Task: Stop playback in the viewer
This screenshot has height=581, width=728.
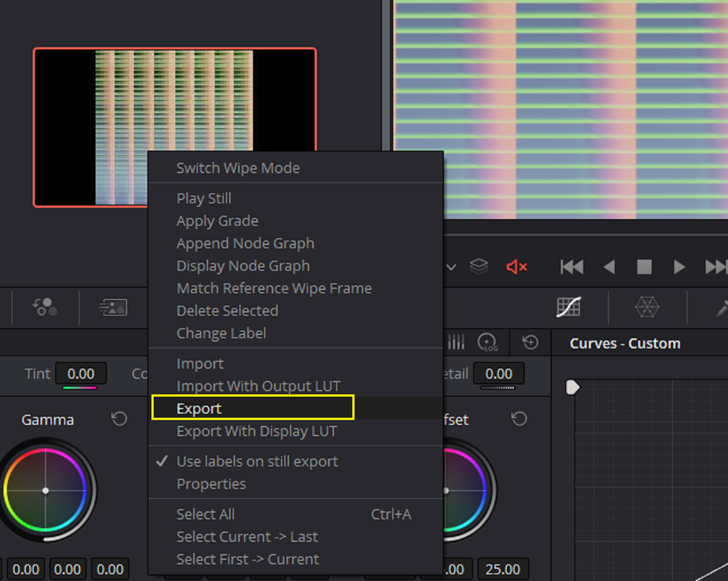Action: click(x=644, y=267)
